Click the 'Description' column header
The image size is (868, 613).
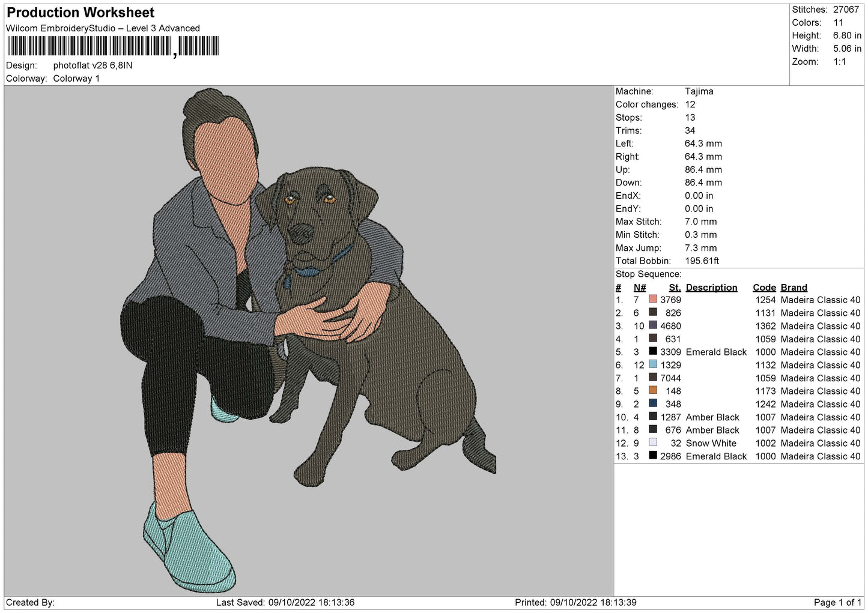(711, 288)
